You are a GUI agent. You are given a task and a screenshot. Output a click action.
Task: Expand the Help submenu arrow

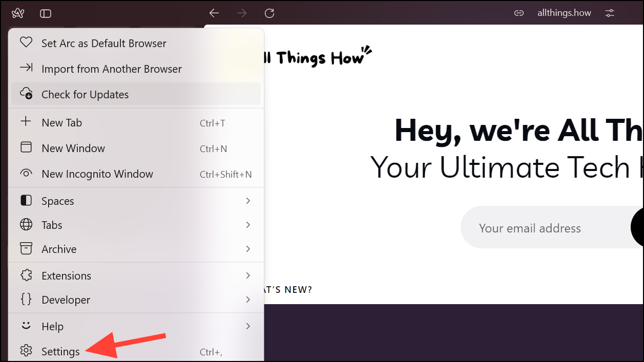(x=248, y=326)
